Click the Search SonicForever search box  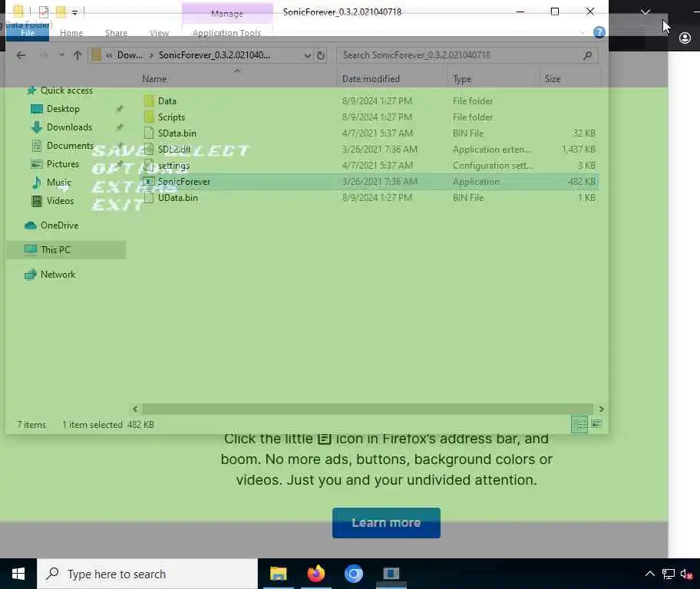pyautogui.click(x=467, y=55)
